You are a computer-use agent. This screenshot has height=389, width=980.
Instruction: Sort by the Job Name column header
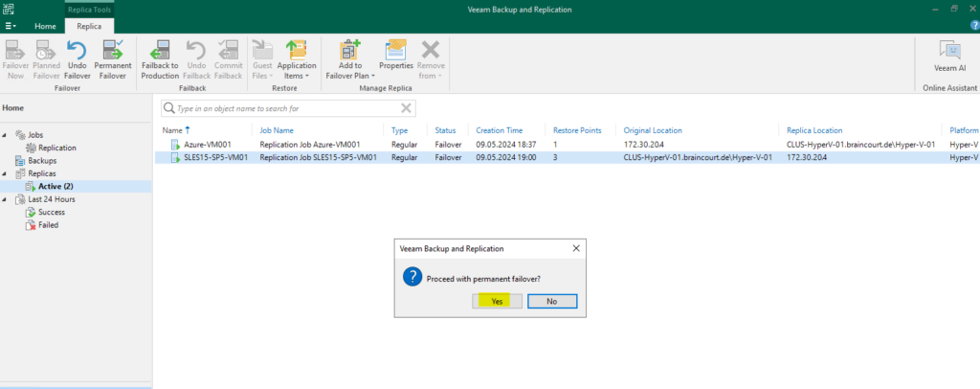277,130
